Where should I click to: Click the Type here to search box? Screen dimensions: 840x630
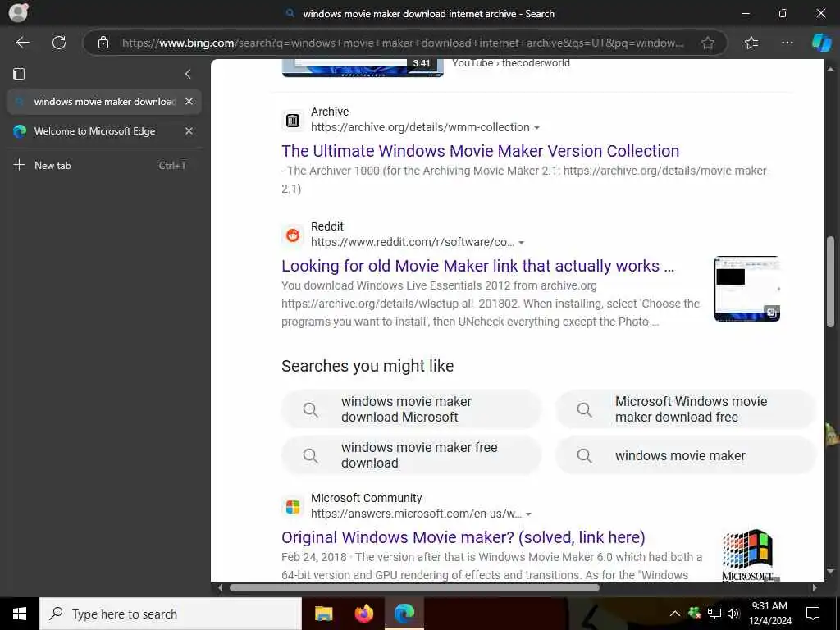tap(171, 614)
